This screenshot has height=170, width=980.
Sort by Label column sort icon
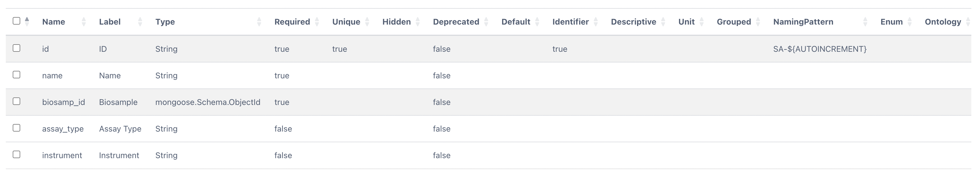pos(140,22)
